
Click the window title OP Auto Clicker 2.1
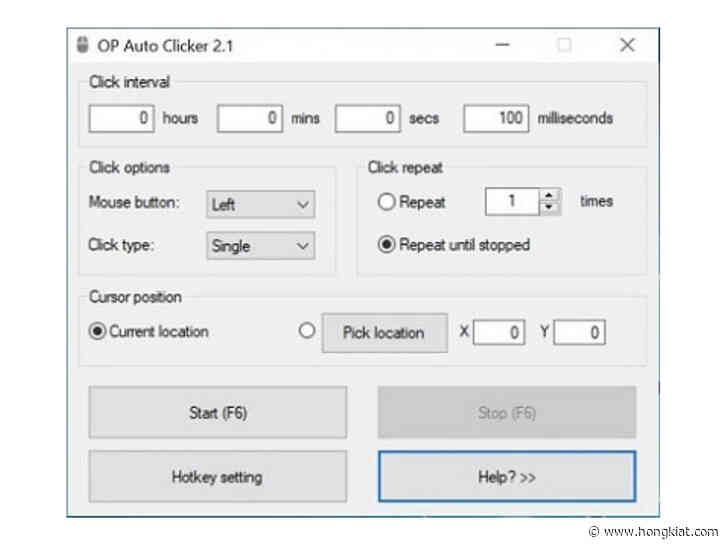coord(165,46)
